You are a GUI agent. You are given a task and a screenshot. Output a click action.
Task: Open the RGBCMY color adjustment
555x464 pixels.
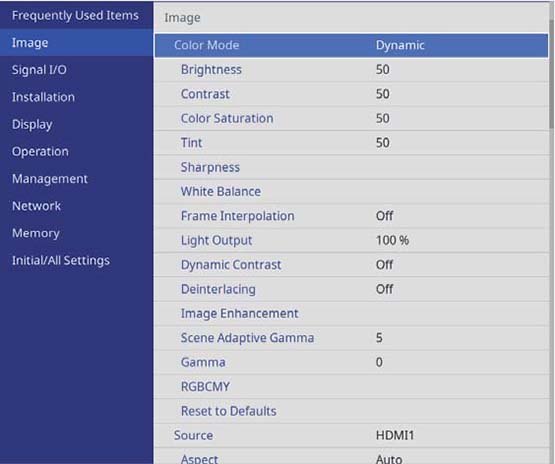351,387
